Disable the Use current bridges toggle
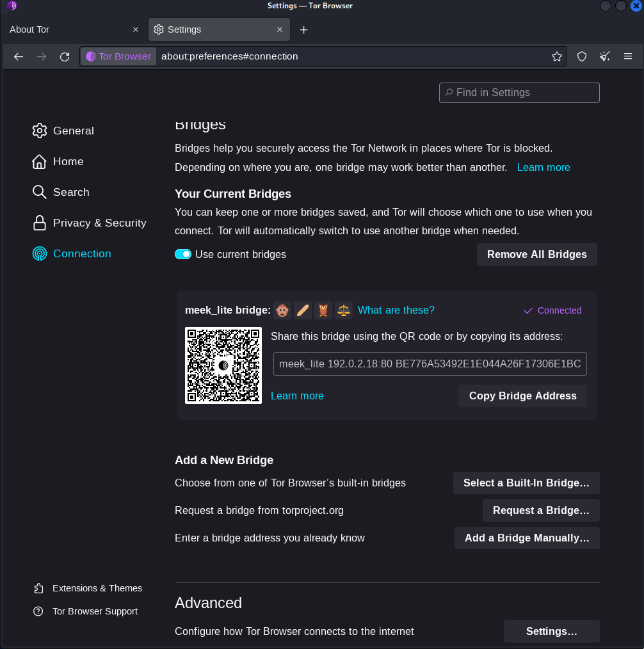The image size is (644, 649). point(183,254)
